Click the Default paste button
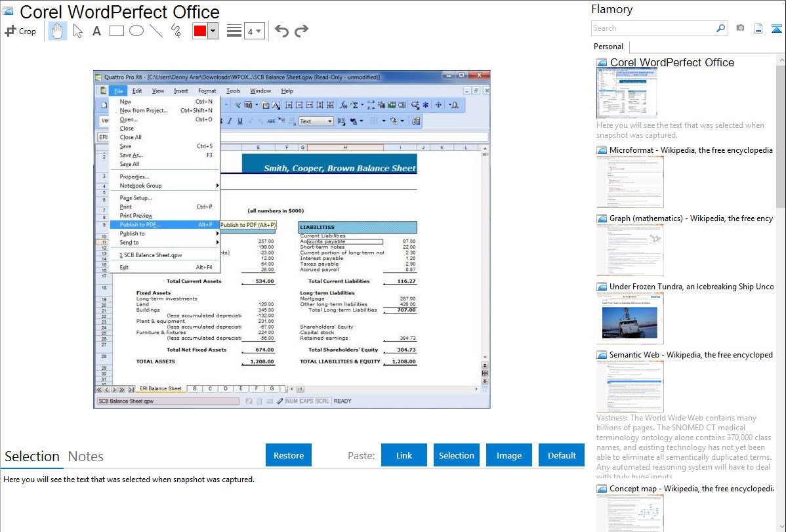This screenshot has height=532, width=786. coord(562,455)
